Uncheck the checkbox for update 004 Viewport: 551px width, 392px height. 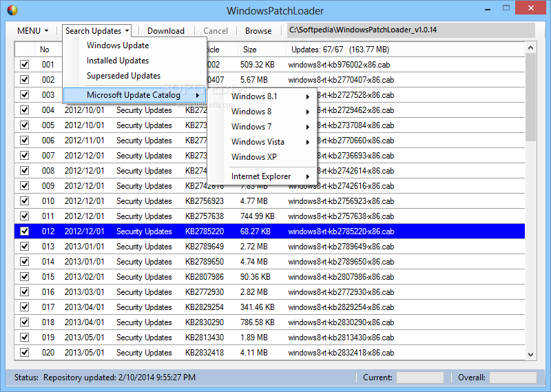[24, 110]
